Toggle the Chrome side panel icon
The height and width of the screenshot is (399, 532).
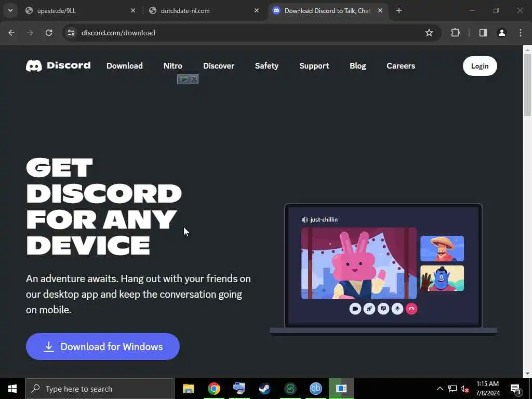click(483, 33)
